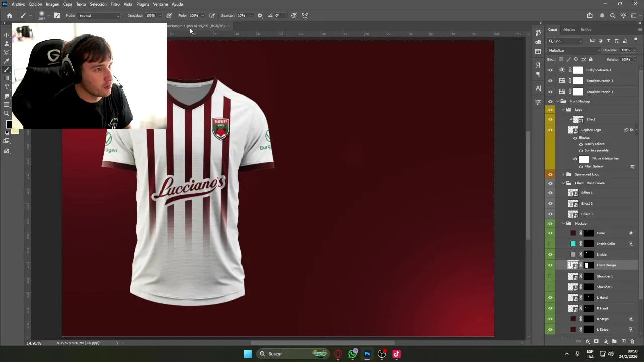Switch to the Ajustes tab
The image size is (644, 362).
coord(569,29)
